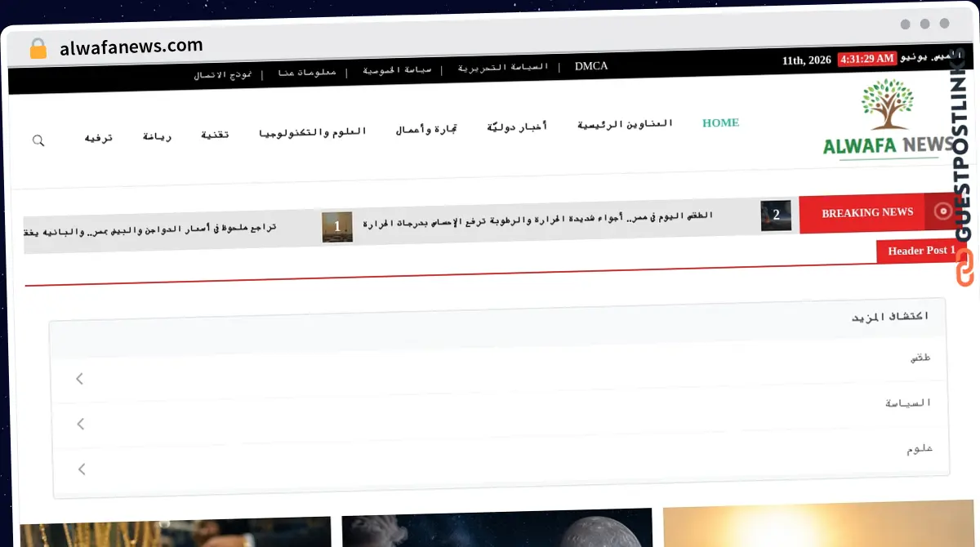Open the تجارة وأعمال menu item
Viewport: 980px width, 547px height.
[x=426, y=129]
